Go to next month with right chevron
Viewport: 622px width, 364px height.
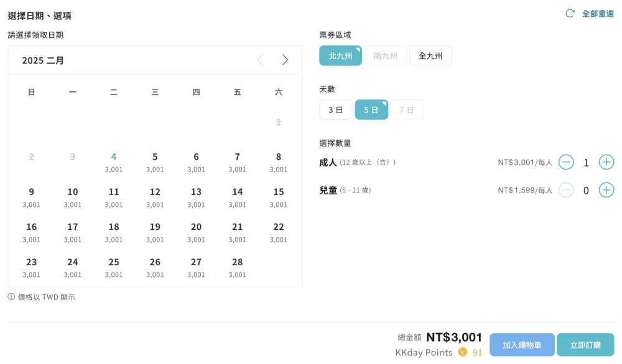pyautogui.click(x=285, y=60)
